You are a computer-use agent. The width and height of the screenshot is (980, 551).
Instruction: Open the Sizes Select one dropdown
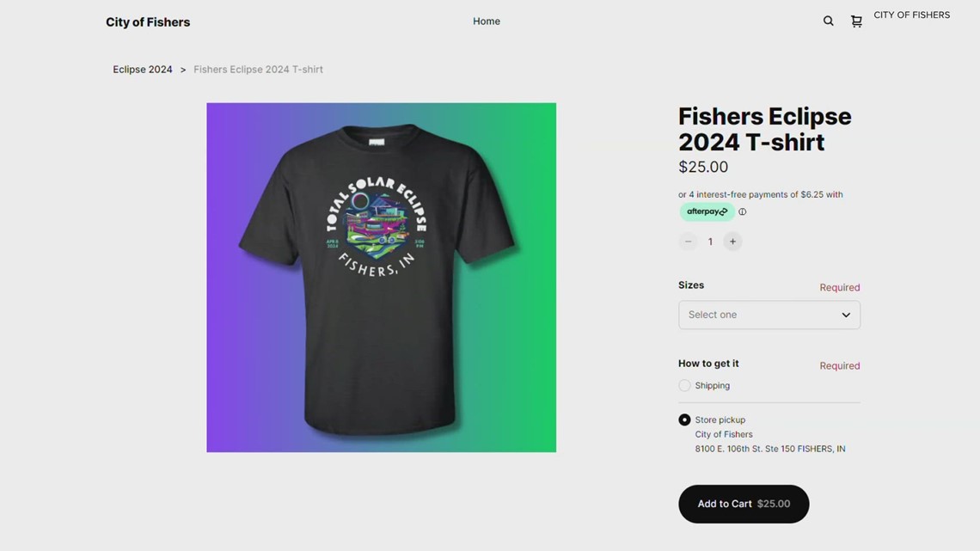pos(769,315)
